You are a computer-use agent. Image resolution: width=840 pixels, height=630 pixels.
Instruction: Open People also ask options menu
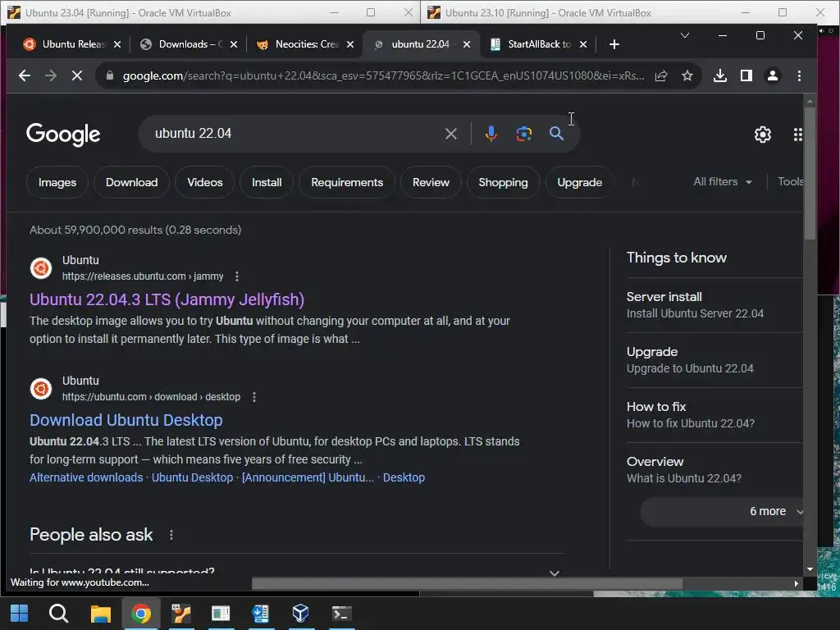171,535
